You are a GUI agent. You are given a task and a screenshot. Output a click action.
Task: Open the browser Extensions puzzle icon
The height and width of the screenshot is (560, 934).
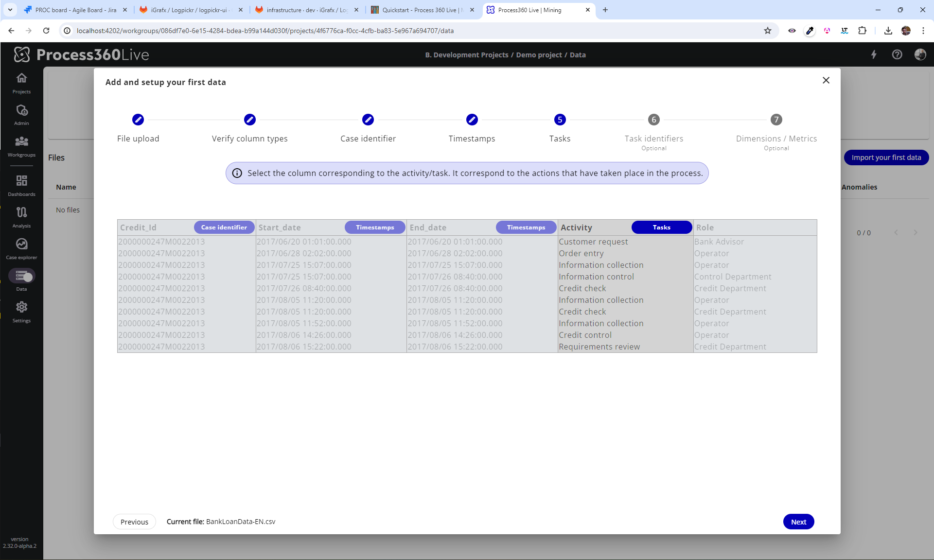862,31
